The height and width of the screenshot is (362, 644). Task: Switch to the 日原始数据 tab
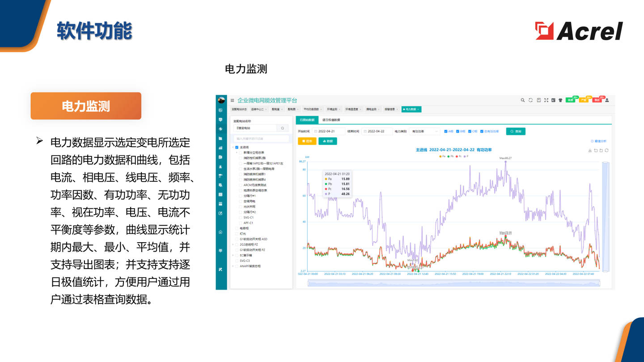coord(307,120)
